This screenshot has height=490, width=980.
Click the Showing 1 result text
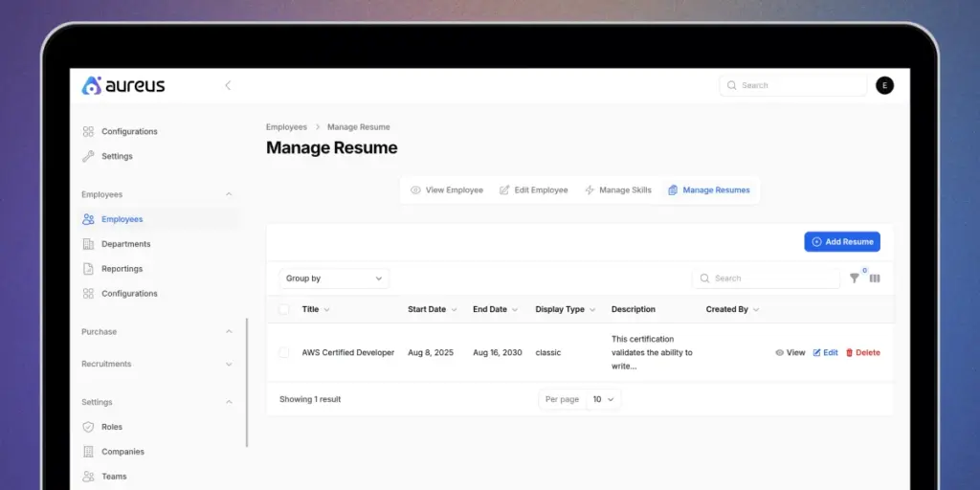(310, 399)
